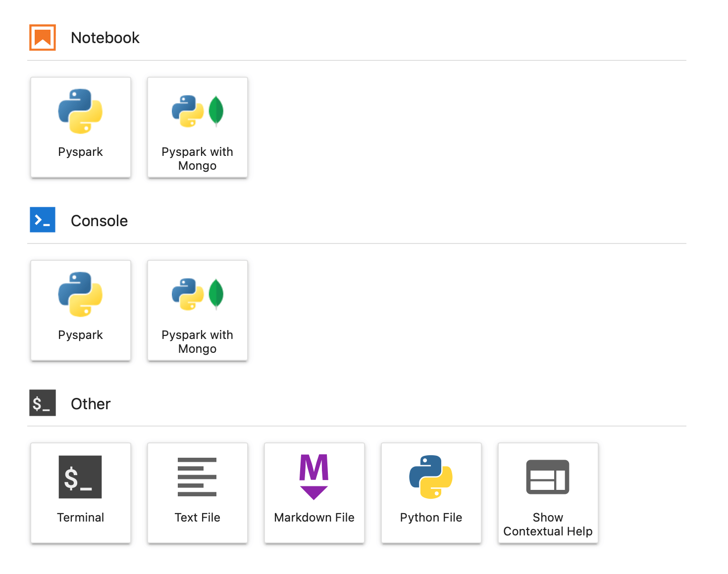Viewport: 728px width, 574px height.
Task: Click the Pyspark label in Notebook section
Action: [81, 152]
